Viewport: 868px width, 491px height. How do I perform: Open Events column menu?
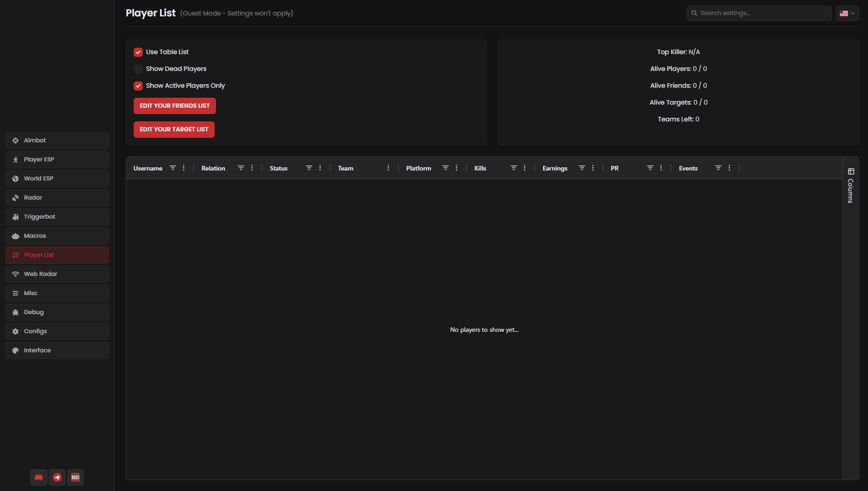tap(729, 168)
